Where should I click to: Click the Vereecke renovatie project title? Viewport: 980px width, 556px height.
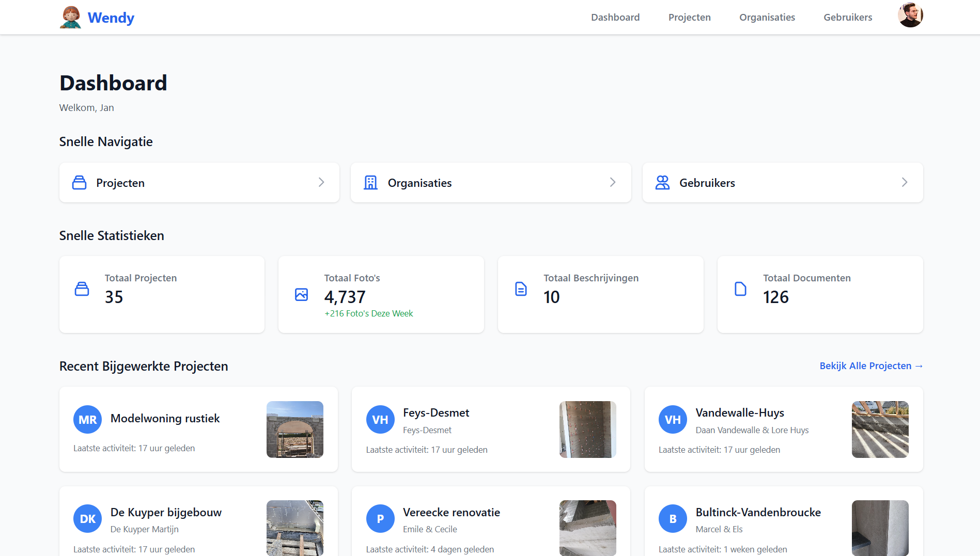(x=452, y=512)
